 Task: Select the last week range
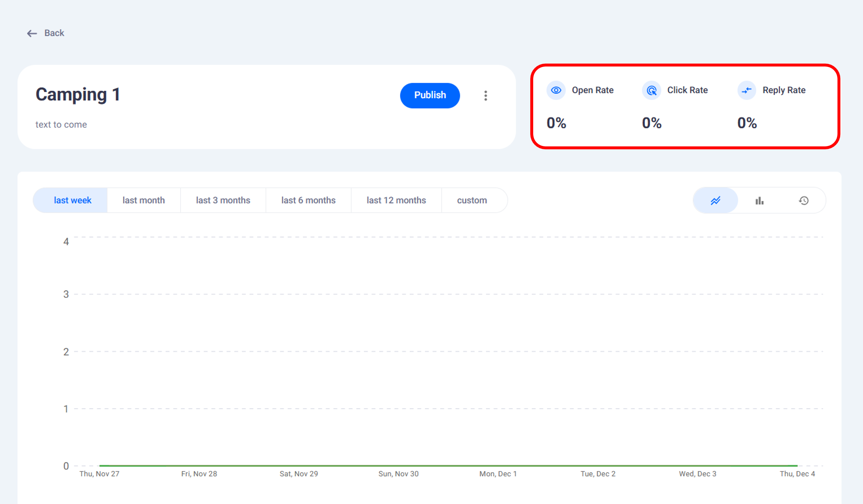[72, 200]
